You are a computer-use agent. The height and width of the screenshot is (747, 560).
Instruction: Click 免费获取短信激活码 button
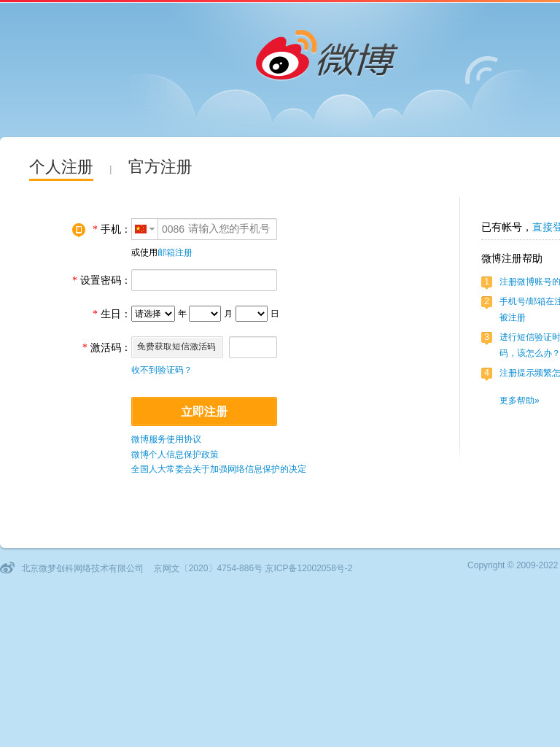177,347
